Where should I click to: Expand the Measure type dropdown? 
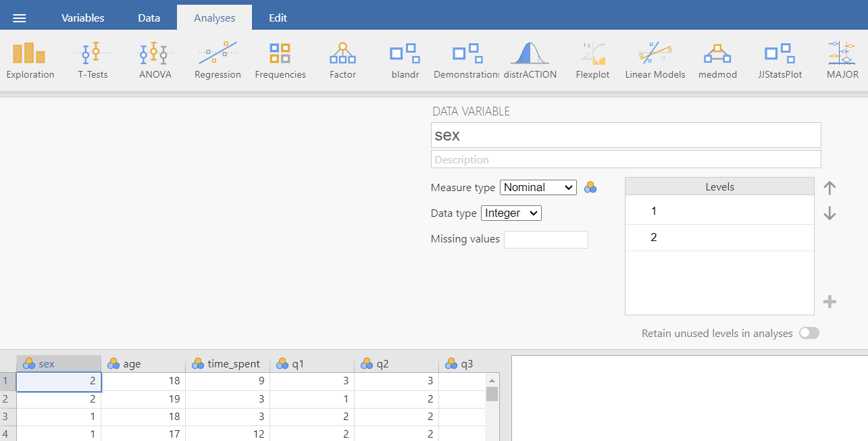click(538, 188)
